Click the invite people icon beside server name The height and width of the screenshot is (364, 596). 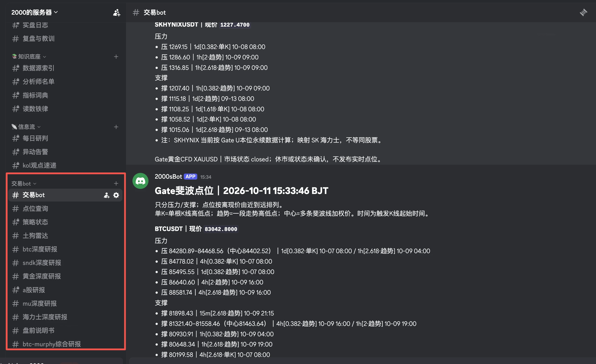116,12
